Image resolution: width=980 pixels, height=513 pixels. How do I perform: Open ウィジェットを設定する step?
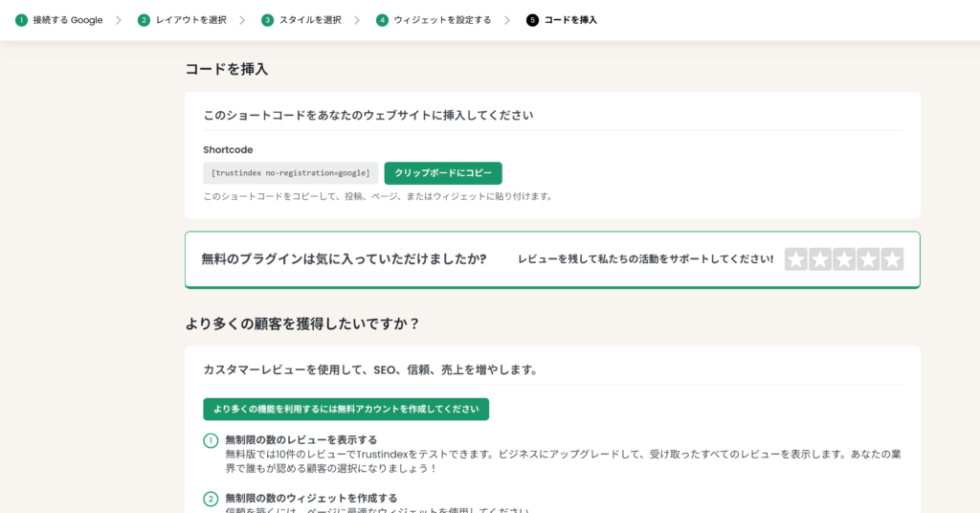[442, 20]
